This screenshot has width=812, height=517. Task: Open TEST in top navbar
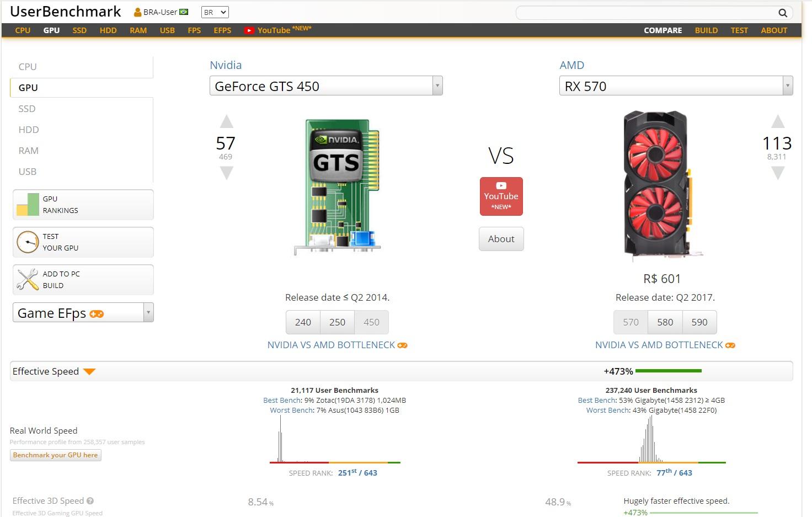coord(739,30)
